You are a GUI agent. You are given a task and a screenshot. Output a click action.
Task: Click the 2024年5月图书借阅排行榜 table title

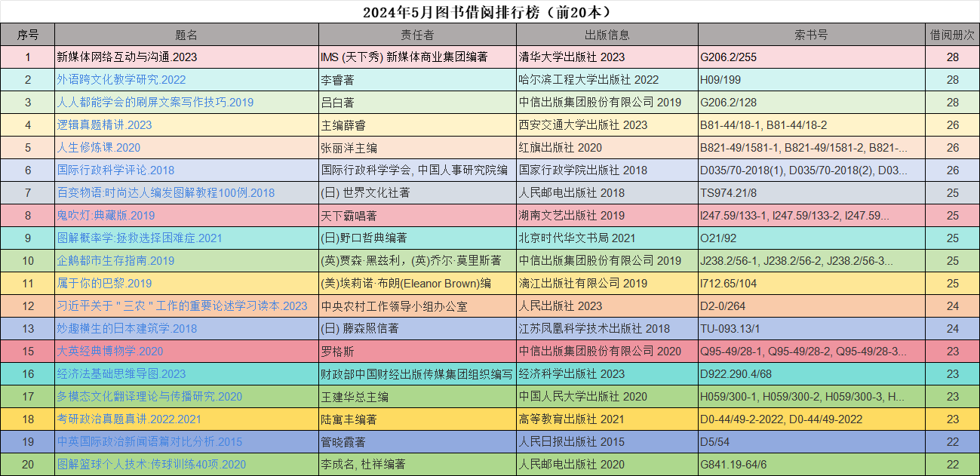pos(490,12)
